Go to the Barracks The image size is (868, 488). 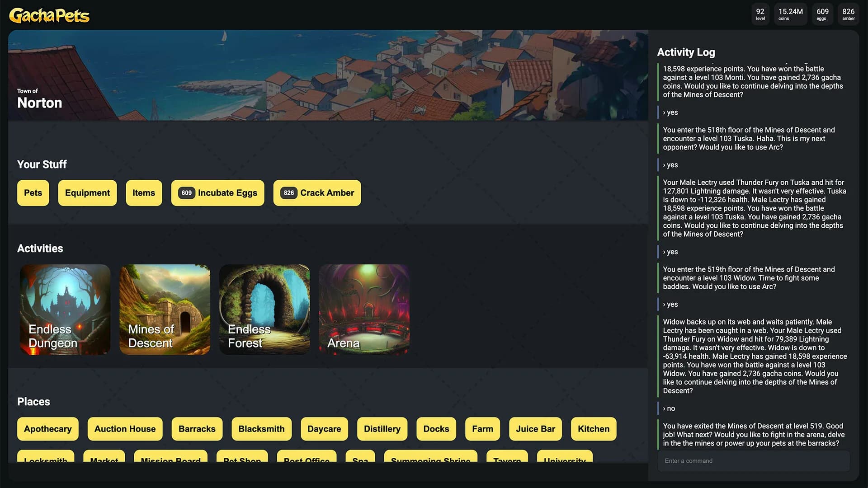197,429
